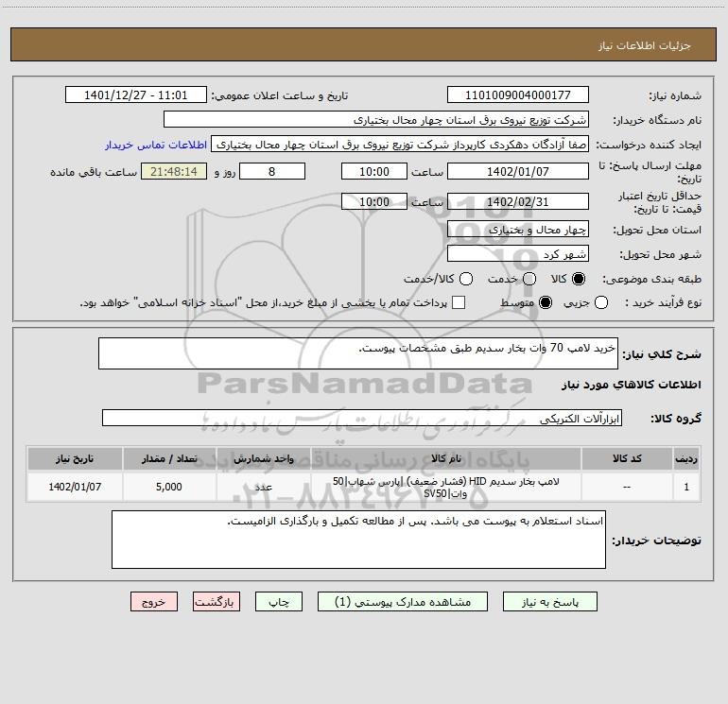Click quantity cell 5,000
Viewport: 728px width, 704px height.
click(x=169, y=487)
